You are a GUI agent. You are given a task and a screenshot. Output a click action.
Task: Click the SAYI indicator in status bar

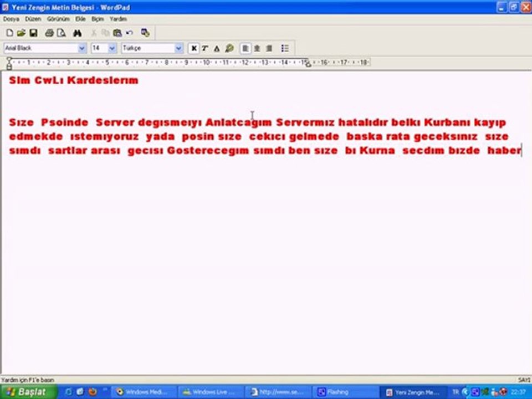point(524,380)
